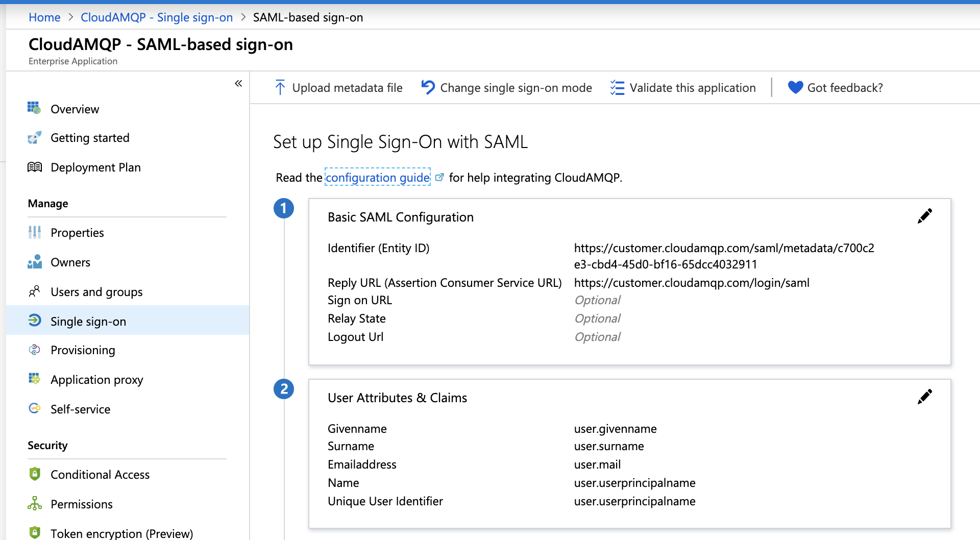
Task: Click Change single sign-on mode
Action: tap(506, 88)
